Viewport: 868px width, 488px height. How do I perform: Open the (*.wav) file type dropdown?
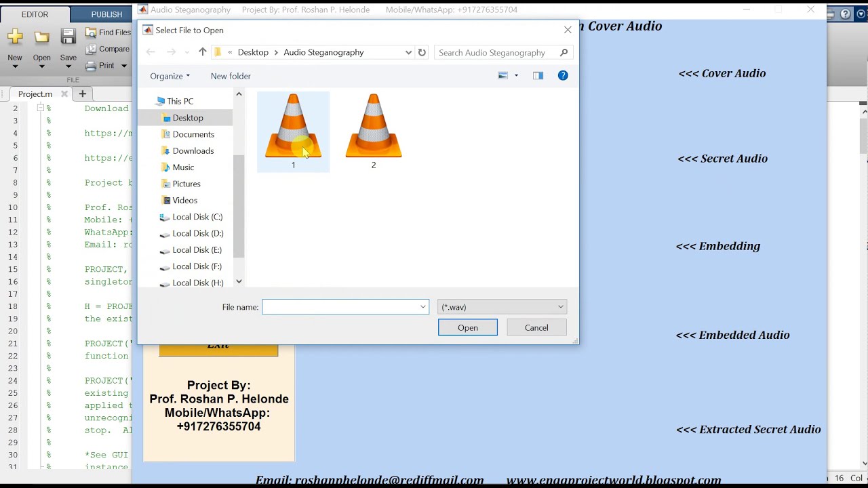[502, 307]
